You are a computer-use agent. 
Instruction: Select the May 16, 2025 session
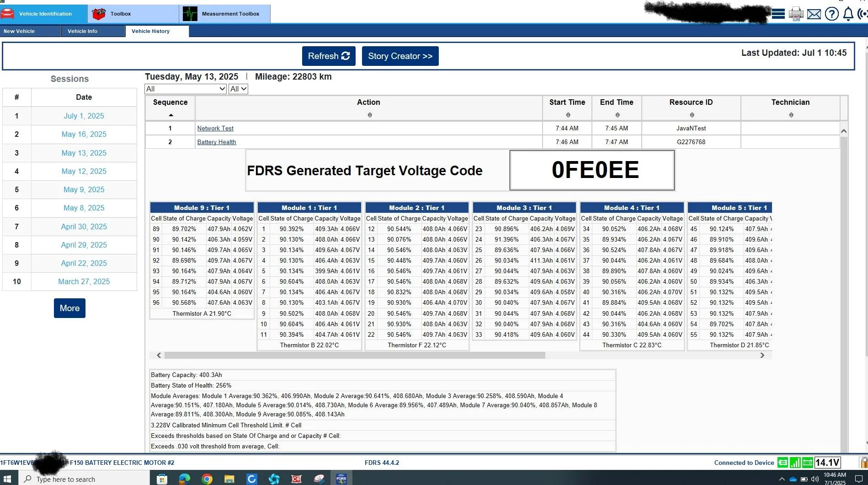84,134
